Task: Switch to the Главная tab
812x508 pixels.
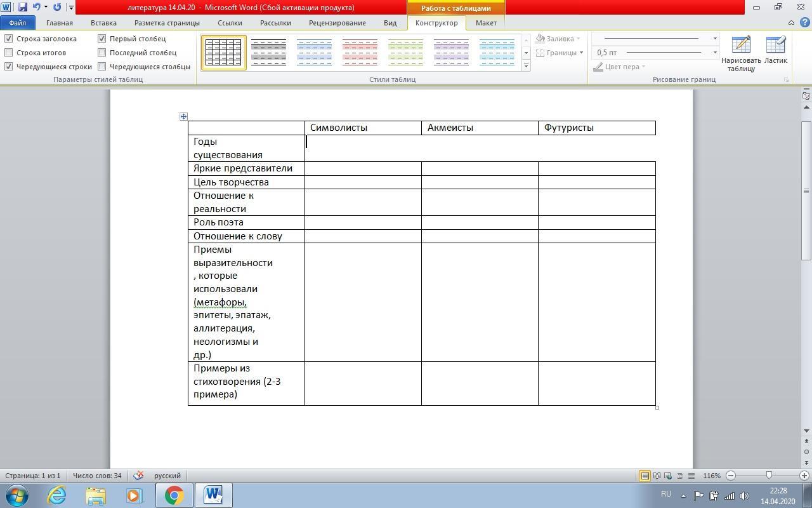Action: point(60,23)
